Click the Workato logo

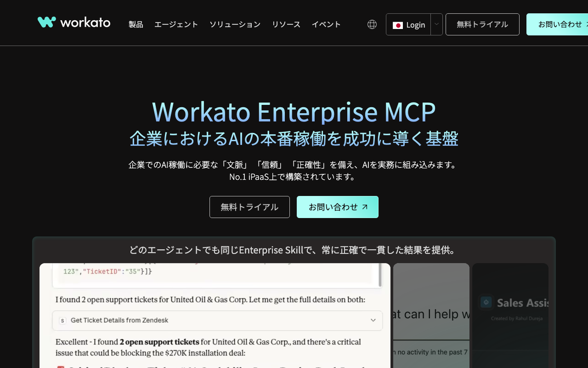pyautogui.click(x=74, y=22)
